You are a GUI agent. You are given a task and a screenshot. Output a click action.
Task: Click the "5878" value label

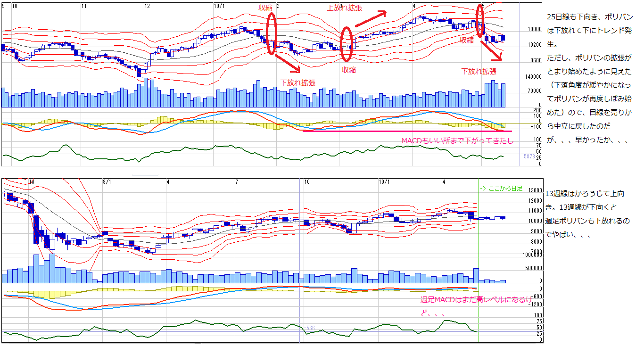coord(529,156)
